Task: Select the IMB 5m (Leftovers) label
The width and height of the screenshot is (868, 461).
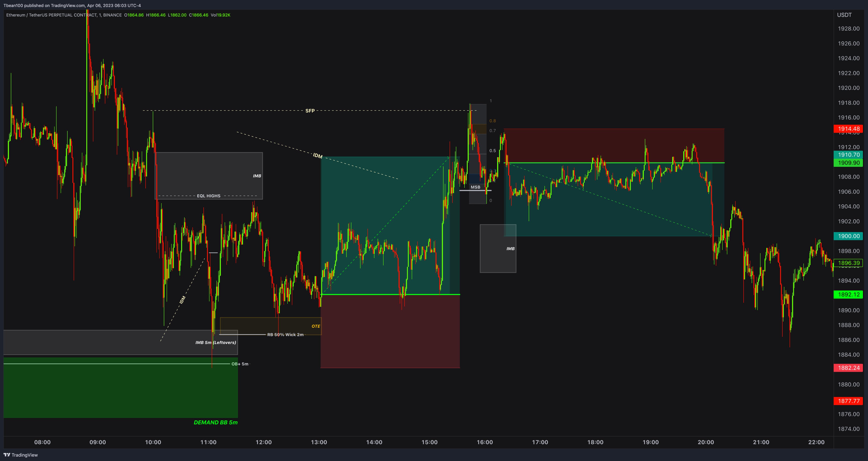Action: [216, 342]
